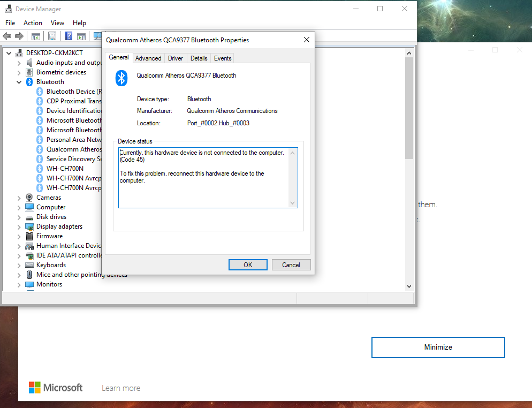The width and height of the screenshot is (532, 408).
Task: Expand the IDE ATA/ATAPI controllers node
Action: 19,255
